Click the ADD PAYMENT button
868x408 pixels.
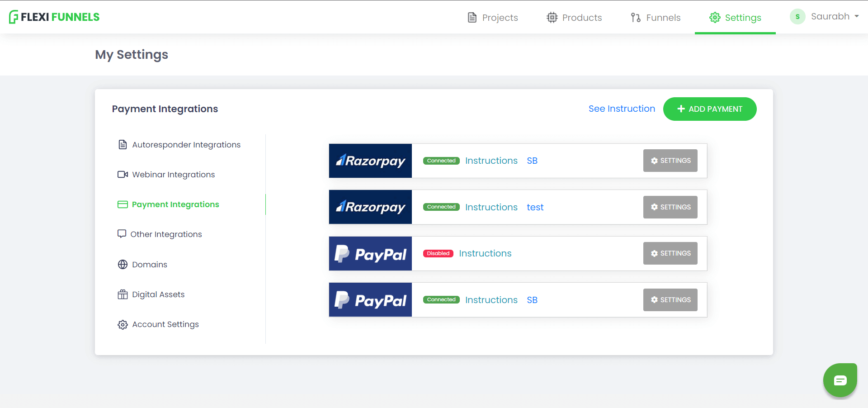point(709,109)
